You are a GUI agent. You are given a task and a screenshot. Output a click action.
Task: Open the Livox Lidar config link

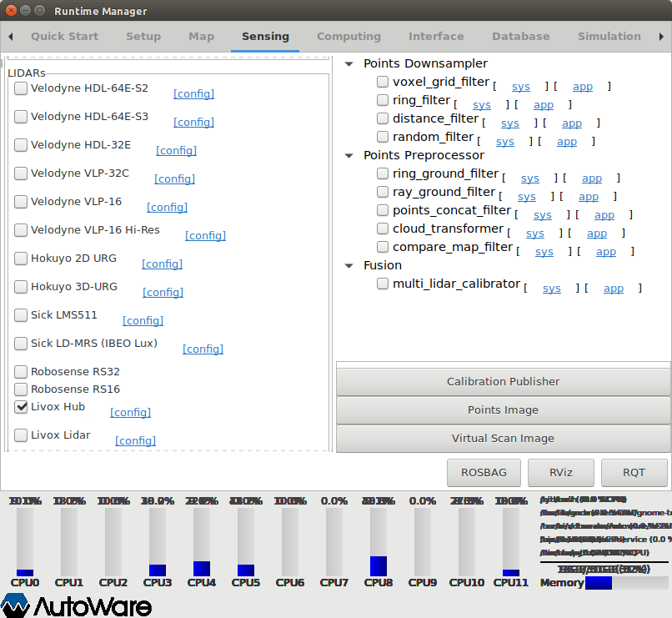[135, 440]
